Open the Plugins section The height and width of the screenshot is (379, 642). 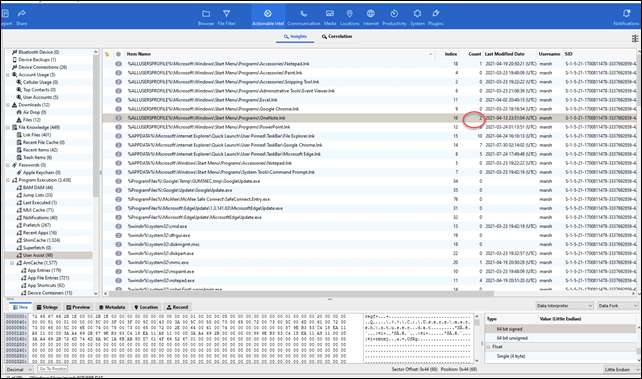(x=436, y=17)
